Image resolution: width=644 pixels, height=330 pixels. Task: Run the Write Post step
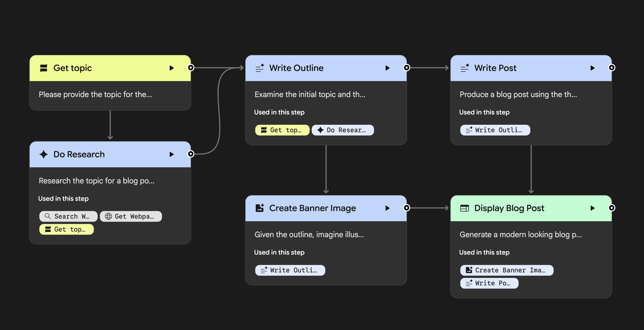point(592,68)
